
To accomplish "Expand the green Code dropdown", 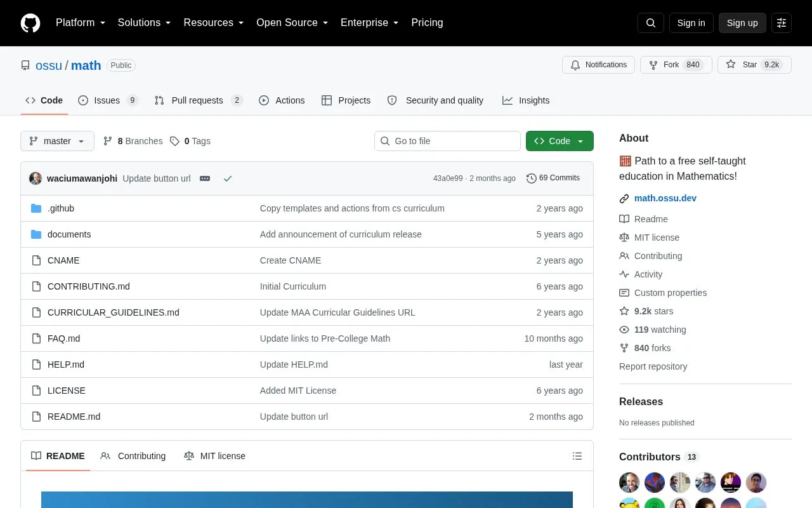I will point(560,141).
